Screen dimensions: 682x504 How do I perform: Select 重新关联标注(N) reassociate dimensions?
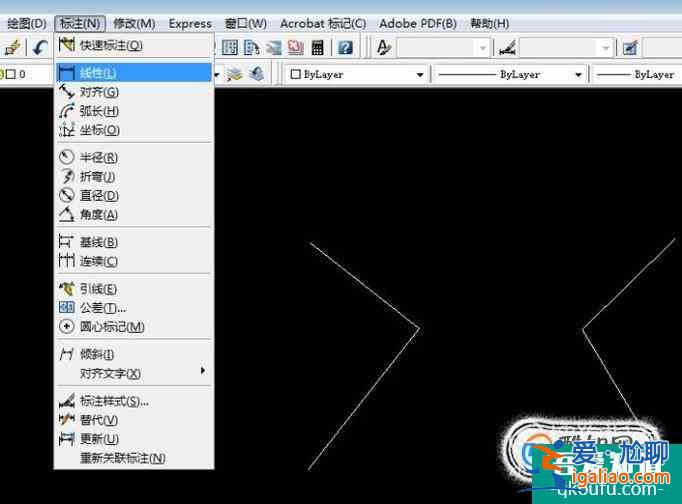[134, 458]
